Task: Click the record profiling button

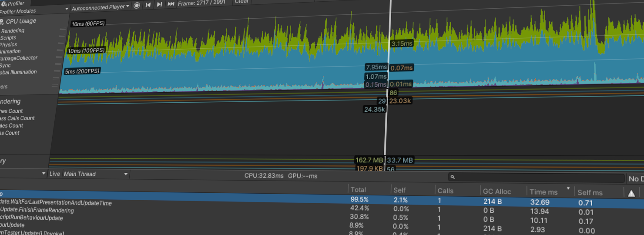Action: click(x=137, y=5)
